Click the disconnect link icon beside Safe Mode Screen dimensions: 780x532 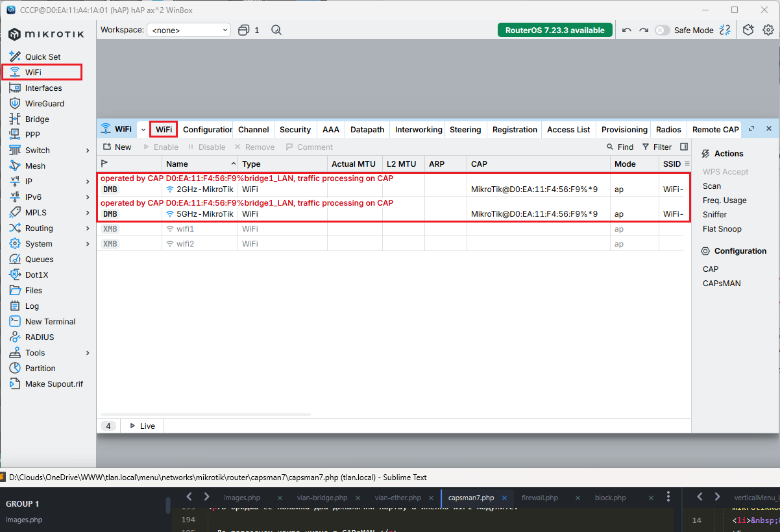point(725,30)
